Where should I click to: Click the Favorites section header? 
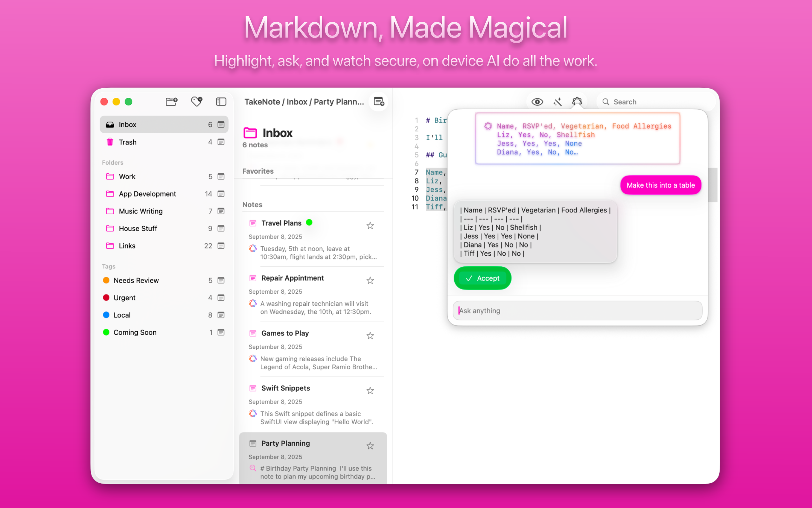(x=258, y=171)
